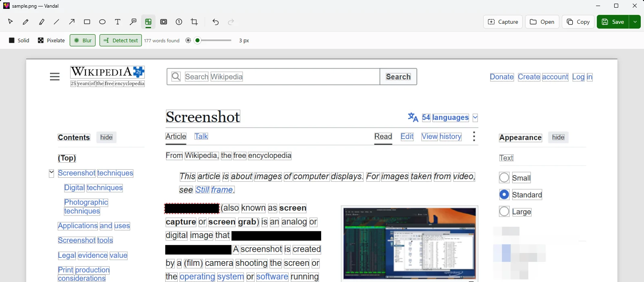Click the Article tab

coord(176,137)
